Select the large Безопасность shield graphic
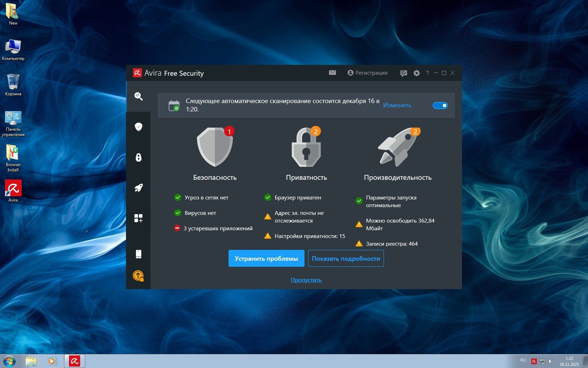The image size is (588, 368). 215,147
